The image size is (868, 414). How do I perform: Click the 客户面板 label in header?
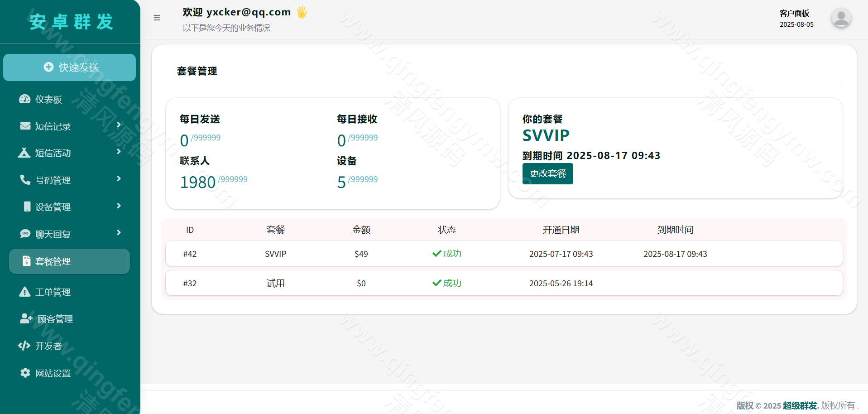pyautogui.click(x=794, y=13)
